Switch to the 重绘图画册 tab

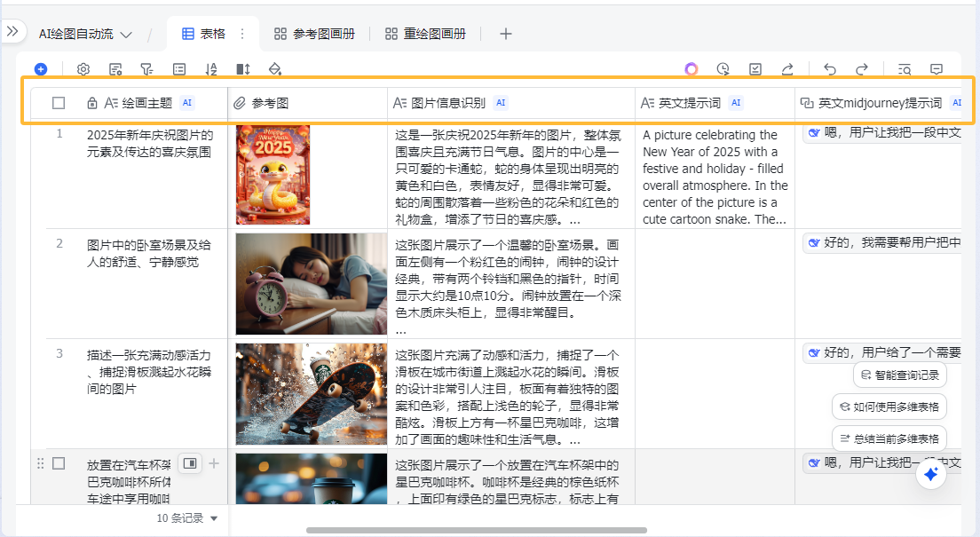tap(425, 34)
